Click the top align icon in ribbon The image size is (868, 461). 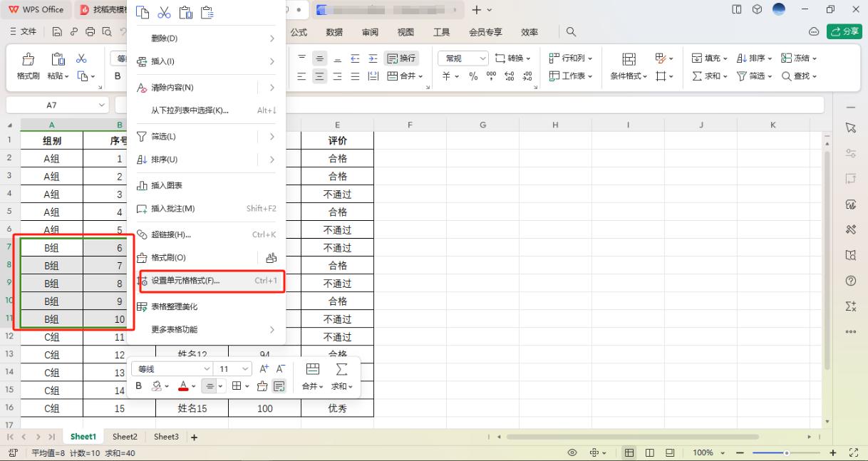point(302,58)
